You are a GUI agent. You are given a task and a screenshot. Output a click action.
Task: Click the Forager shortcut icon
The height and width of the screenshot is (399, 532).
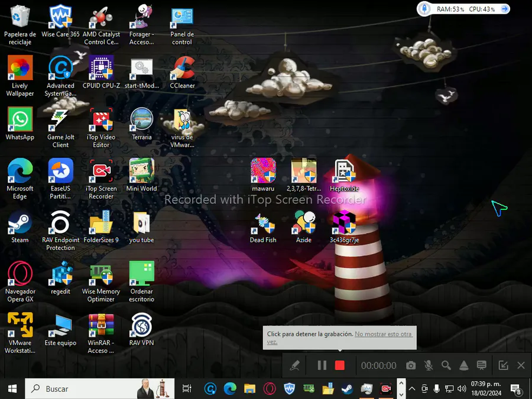tap(141, 25)
